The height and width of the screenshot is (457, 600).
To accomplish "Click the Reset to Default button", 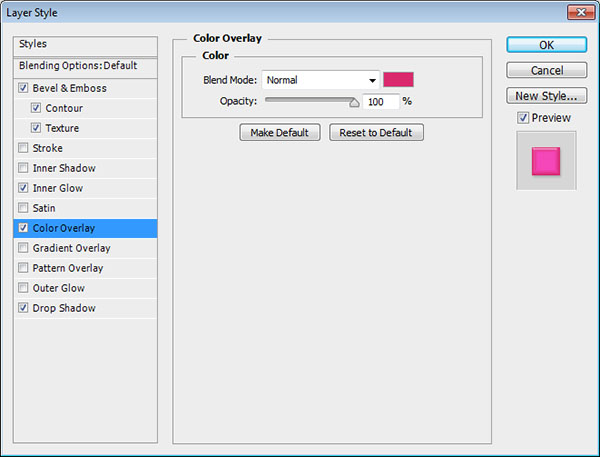I will 376,132.
